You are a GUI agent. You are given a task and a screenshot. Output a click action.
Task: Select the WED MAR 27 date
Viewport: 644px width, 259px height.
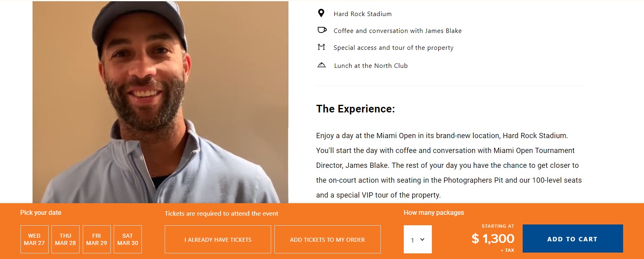click(x=35, y=239)
